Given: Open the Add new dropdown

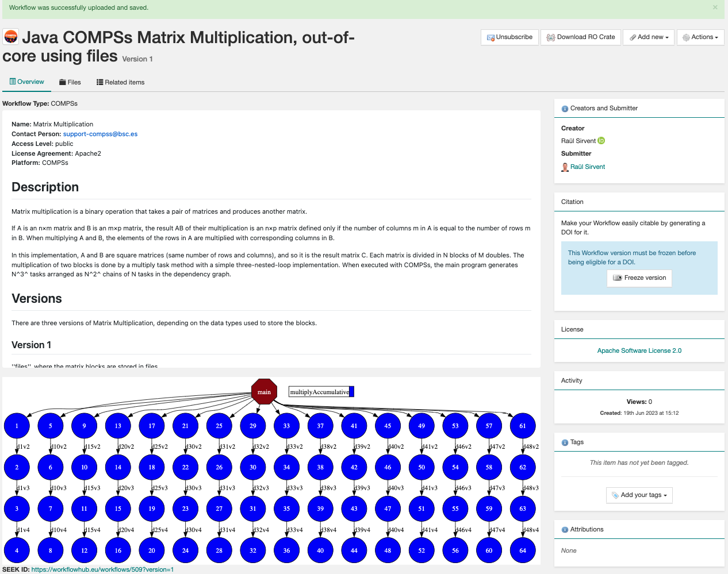Looking at the screenshot, I should pyautogui.click(x=649, y=37).
